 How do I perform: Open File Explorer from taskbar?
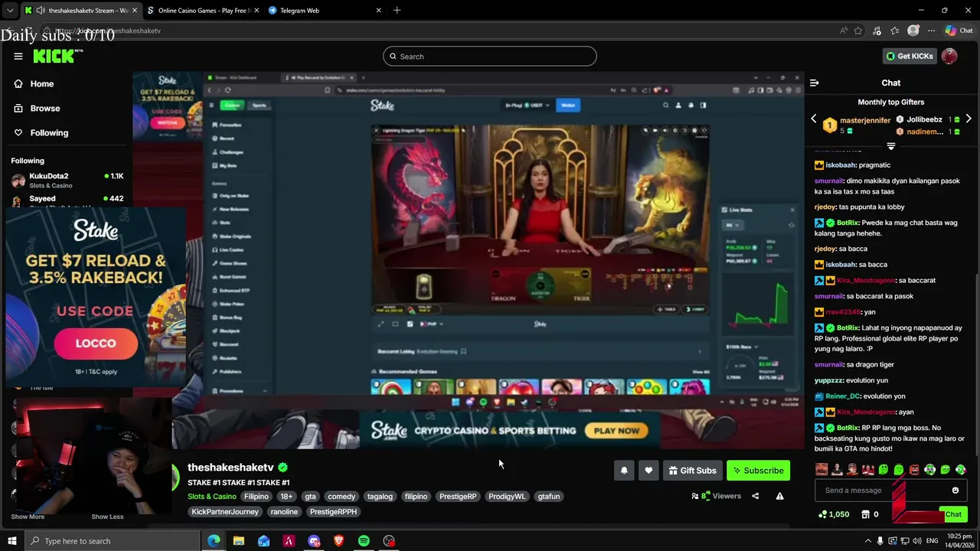pos(239,541)
